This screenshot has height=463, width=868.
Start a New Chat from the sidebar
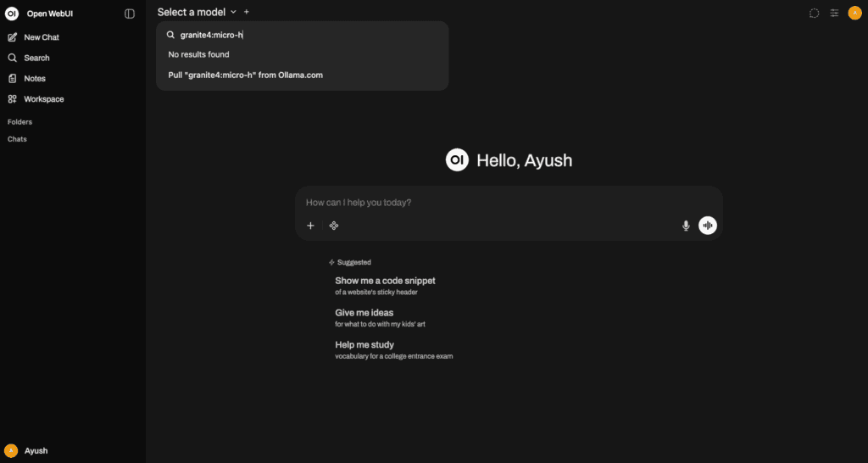point(41,37)
